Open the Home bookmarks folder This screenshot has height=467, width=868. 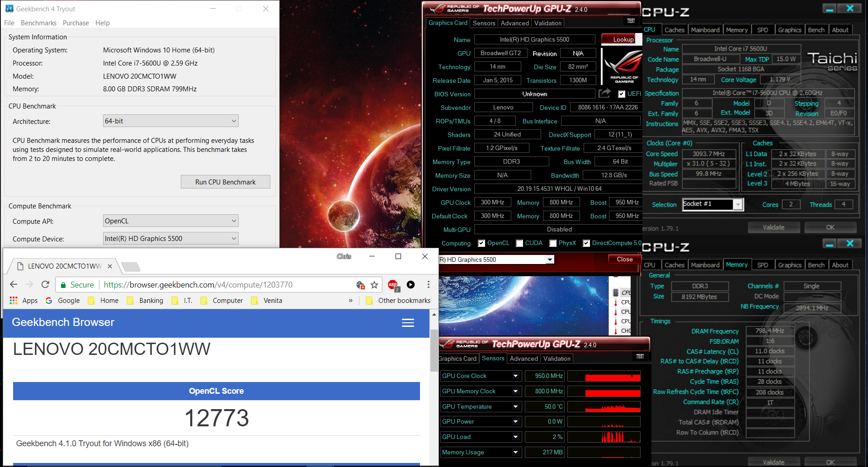103,301
